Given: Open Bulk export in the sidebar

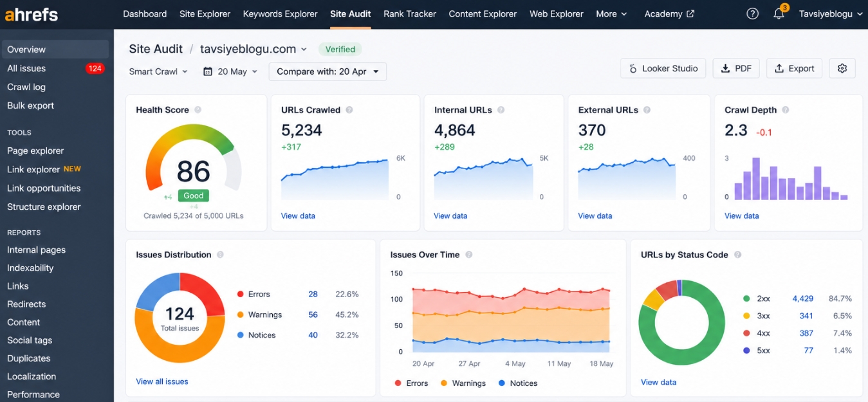Looking at the screenshot, I should 30,105.
